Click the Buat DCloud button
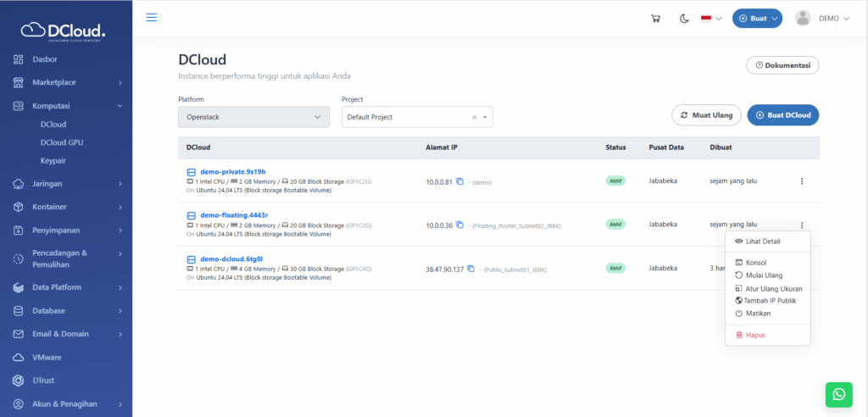 point(782,115)
